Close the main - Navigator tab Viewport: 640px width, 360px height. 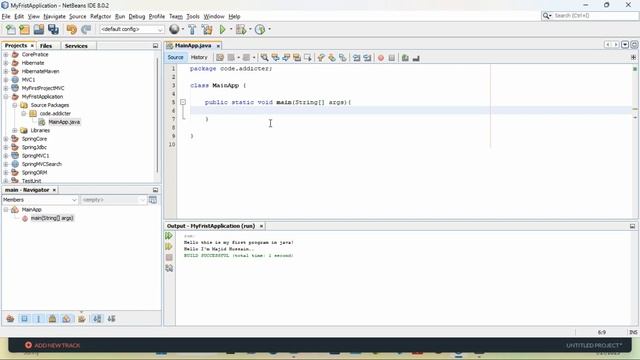54,190
